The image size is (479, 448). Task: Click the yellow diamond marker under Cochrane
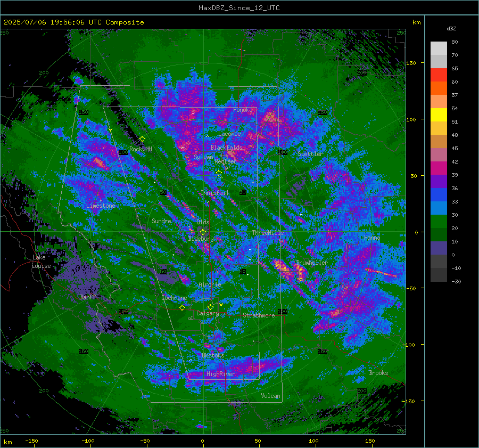click(x=183, y=307)
